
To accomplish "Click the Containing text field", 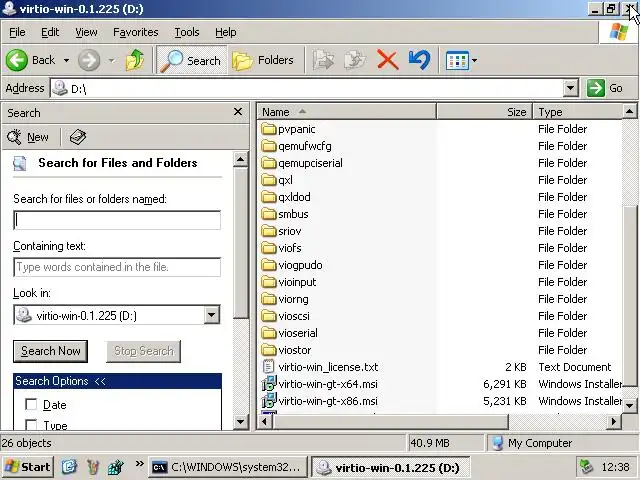I will pyautogui.click(x=117, y=267).
